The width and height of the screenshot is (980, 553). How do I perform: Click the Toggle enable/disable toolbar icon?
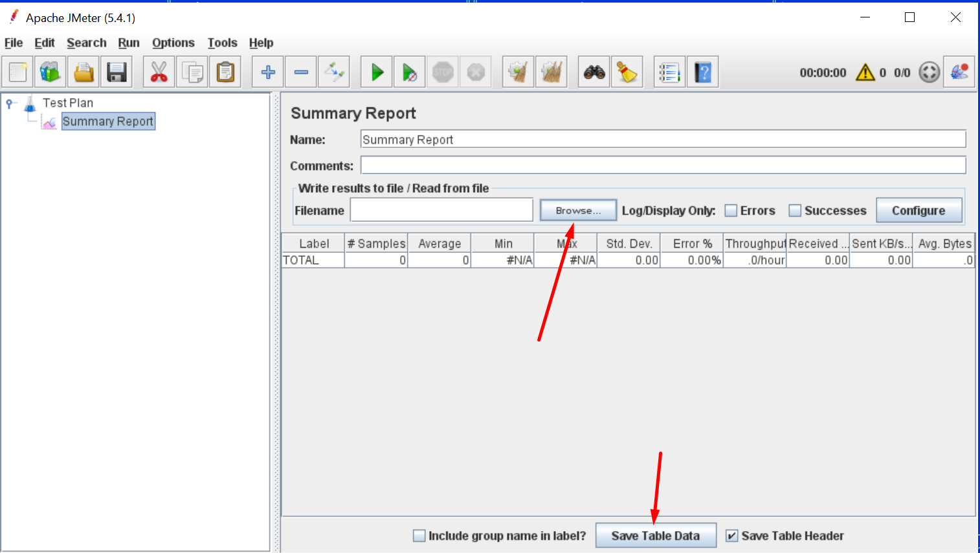tap(334, 72)
